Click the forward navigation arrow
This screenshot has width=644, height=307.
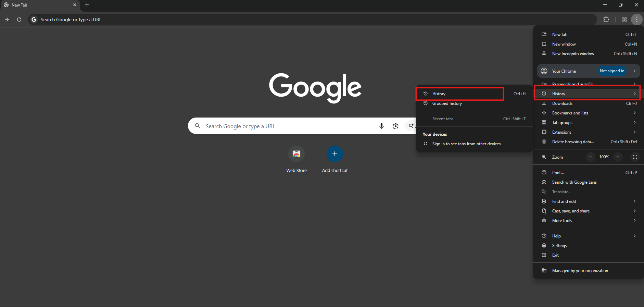7,20
